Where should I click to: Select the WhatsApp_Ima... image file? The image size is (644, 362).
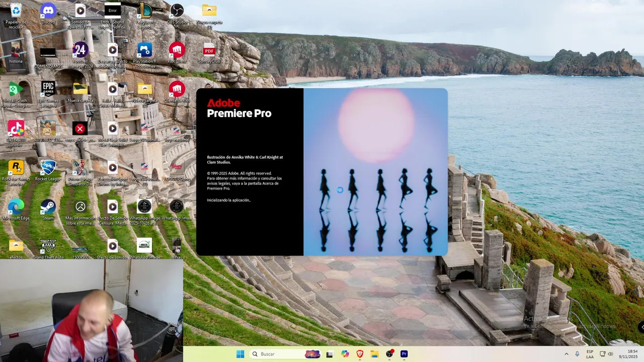(x=177, y=210)
